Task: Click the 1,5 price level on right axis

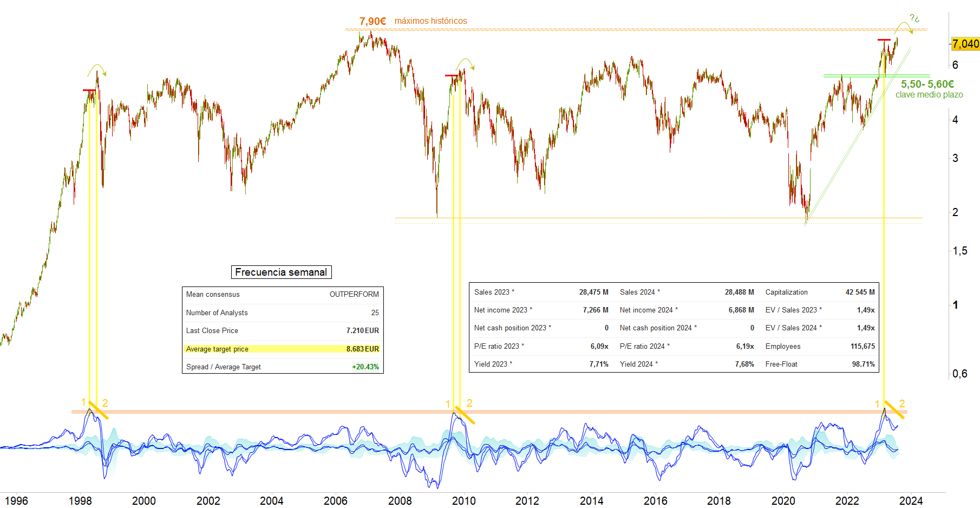Action: click(x=960, y=251)
